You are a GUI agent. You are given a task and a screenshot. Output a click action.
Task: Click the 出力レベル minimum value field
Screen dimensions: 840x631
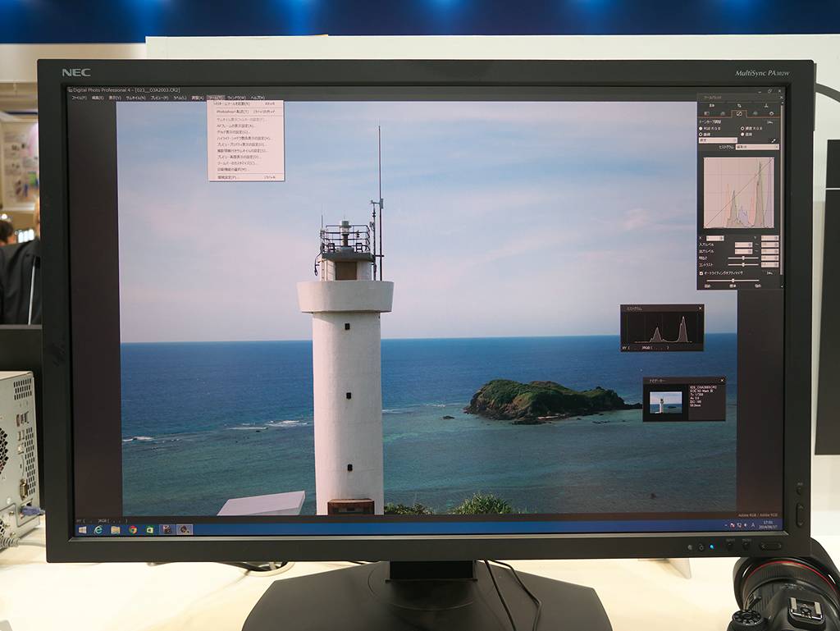coord(743,251)
